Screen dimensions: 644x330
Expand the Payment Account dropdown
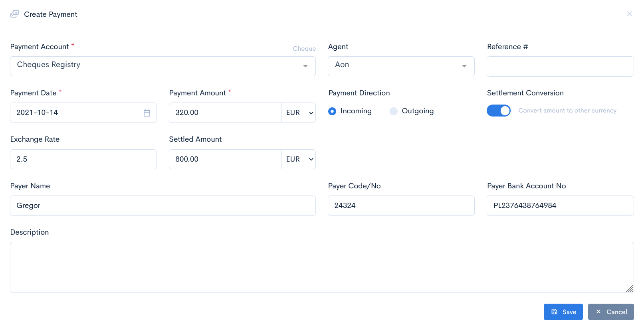pos(305,66)
